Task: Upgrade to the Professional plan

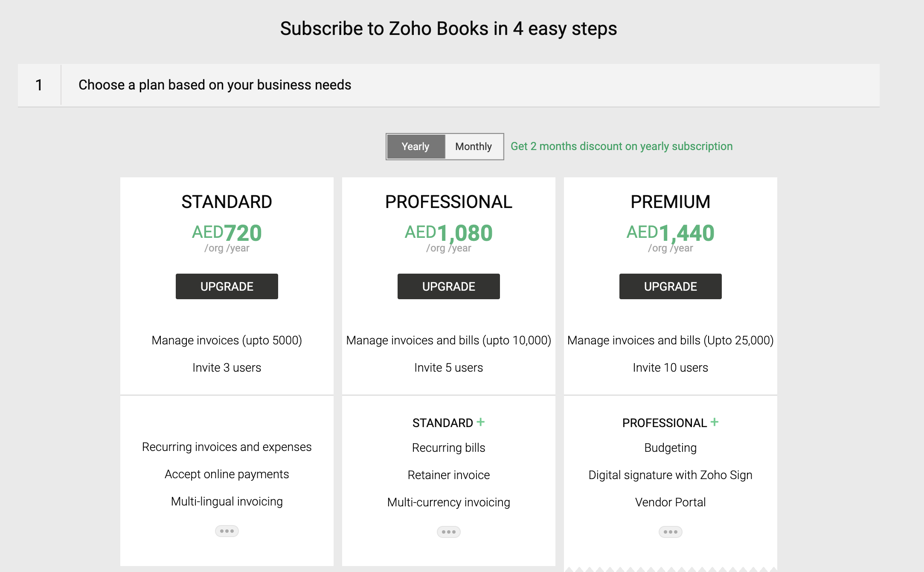Action: [448, 286]
